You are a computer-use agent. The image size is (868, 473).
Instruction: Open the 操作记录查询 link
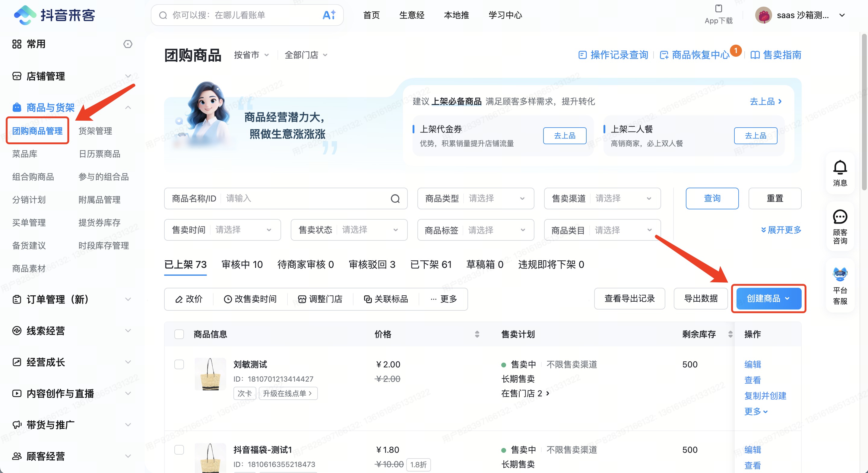tap(613, 55)
